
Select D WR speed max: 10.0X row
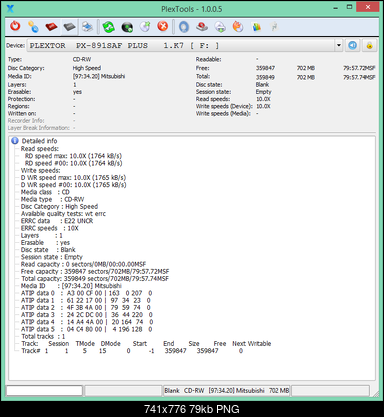coord(73,178)
